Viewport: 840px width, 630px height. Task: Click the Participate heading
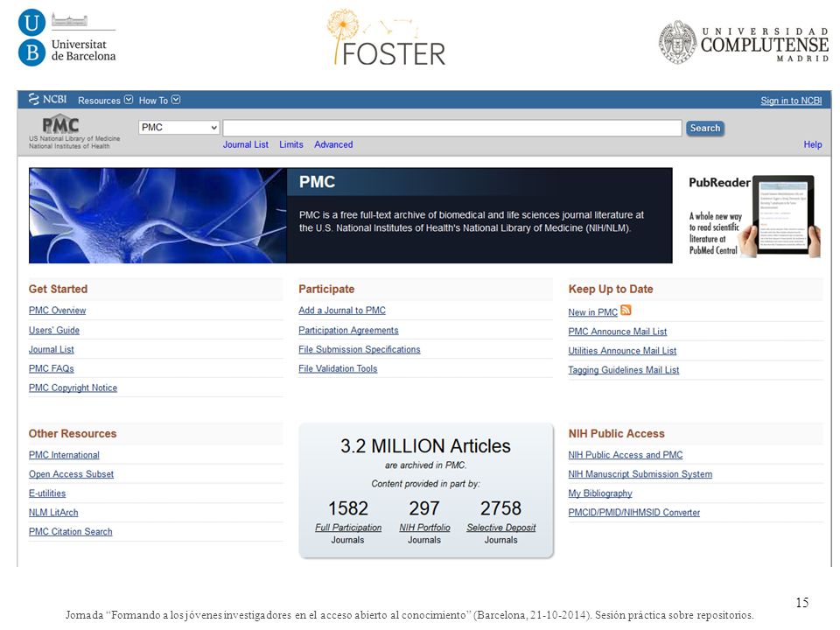(326, 290)
